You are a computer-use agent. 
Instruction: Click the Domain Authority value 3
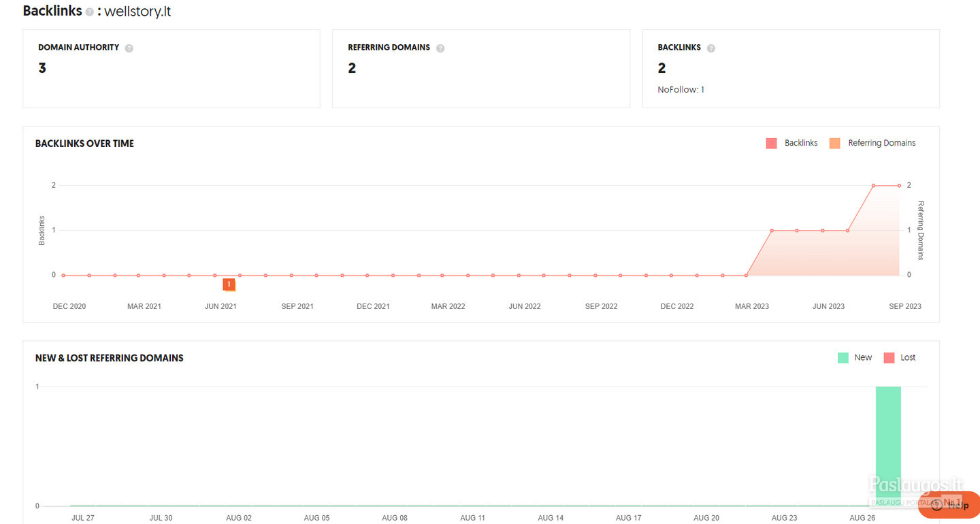tap(42, 68)
